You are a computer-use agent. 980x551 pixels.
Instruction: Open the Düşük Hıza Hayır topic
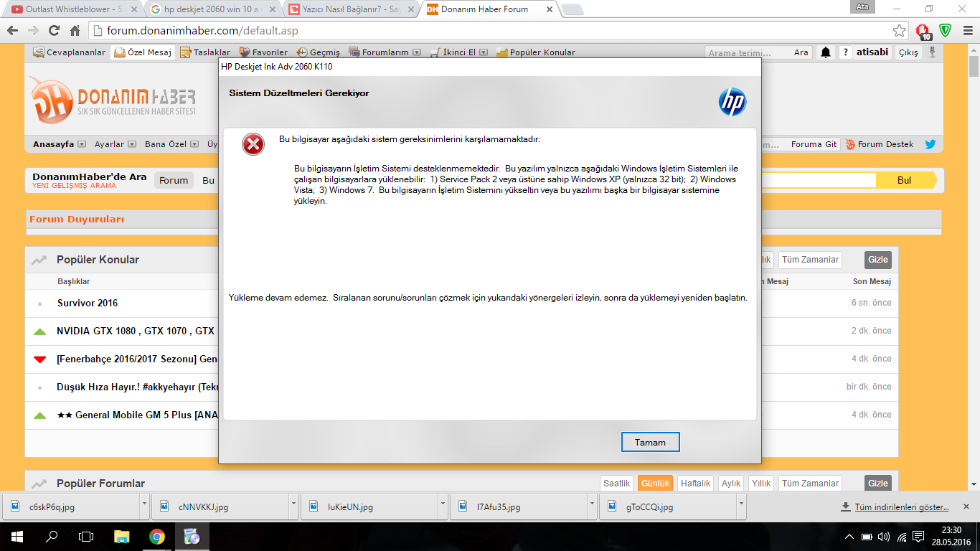137,387
